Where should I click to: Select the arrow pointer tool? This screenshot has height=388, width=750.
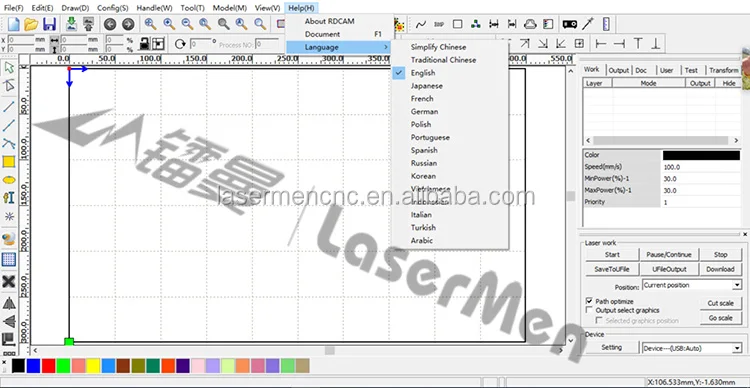(x=9, y=67)
